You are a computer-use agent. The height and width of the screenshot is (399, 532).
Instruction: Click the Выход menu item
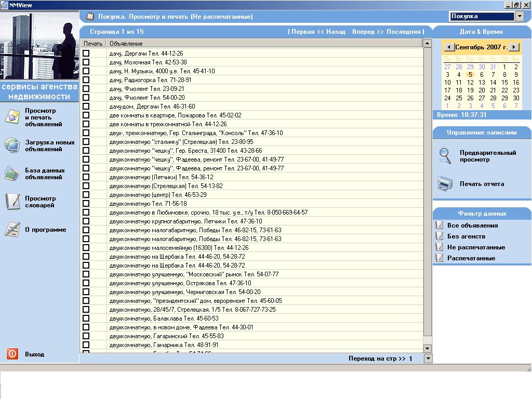34,354
